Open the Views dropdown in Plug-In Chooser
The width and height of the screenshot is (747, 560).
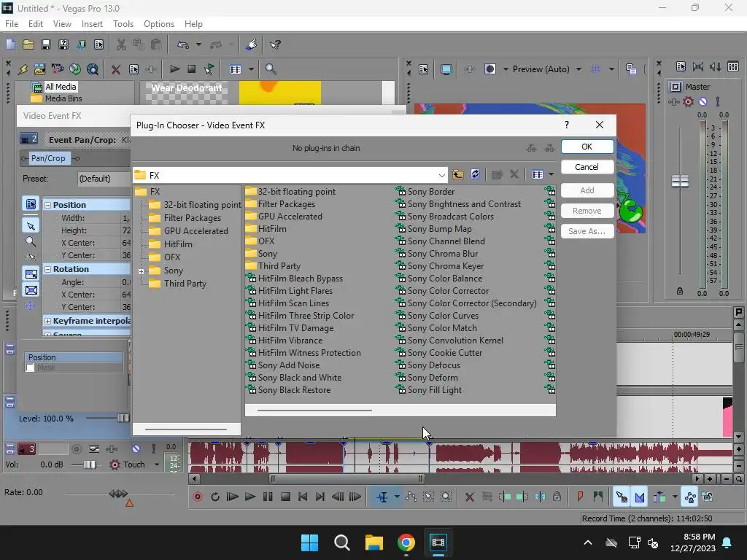coord(551,174)
